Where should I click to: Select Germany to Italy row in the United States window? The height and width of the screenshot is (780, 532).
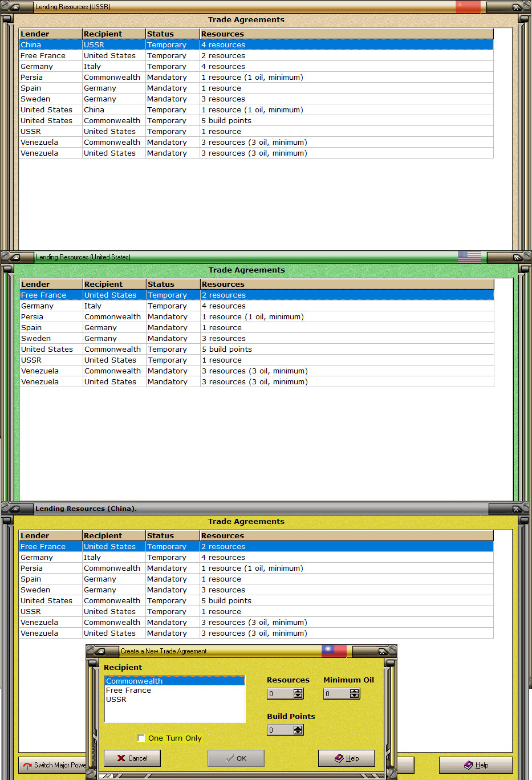click(x=257, y=306)
